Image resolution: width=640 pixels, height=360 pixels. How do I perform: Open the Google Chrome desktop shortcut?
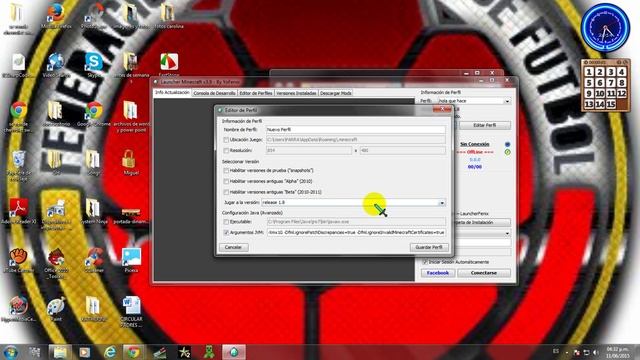[94, 113]
